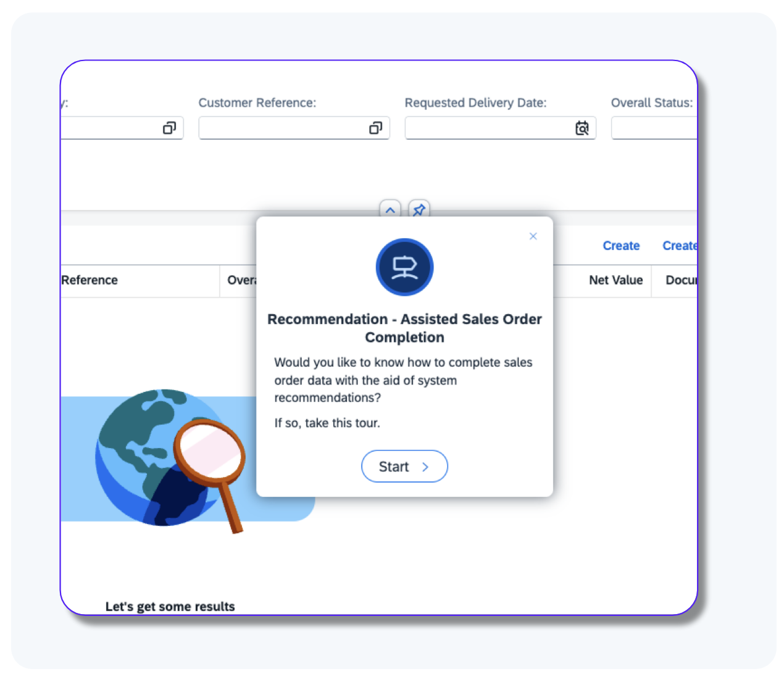Open the Overall Status filter field
This screenshot has width=784, height=682.
(653, 128)
